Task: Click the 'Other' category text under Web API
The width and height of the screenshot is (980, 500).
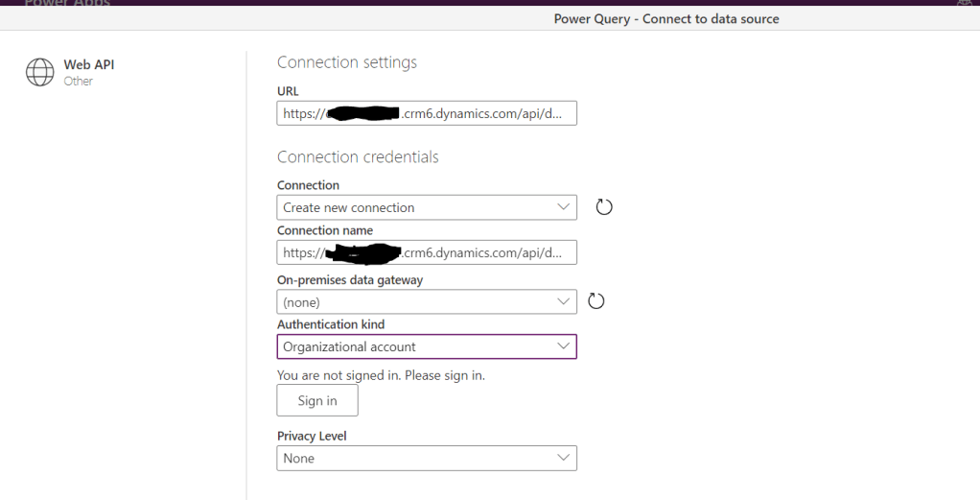Action: click(x=78, y=82)
